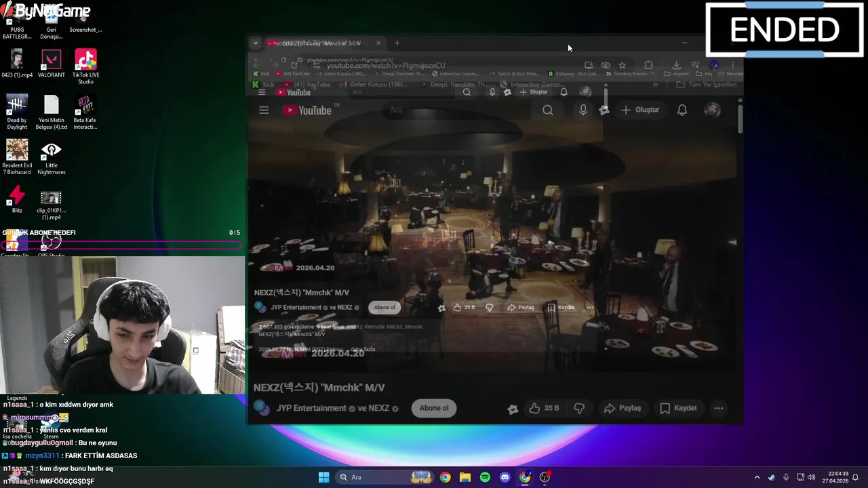This screenshot has width=868, height=488.
Task: Open a new tab in Chrome
Action: pyautogui.click(x=397, y=43)
